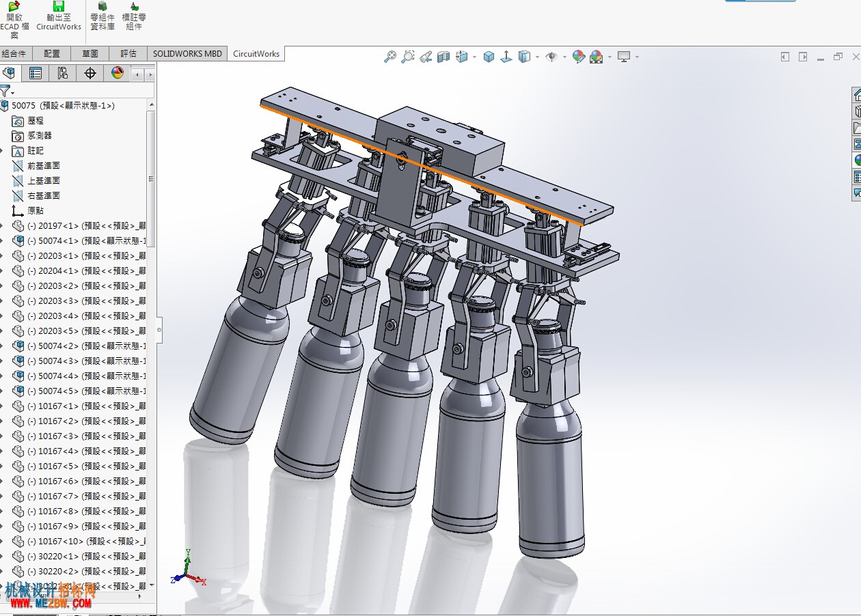Select the 原點 origin item
861x616 pixels.
coord(28,211)
